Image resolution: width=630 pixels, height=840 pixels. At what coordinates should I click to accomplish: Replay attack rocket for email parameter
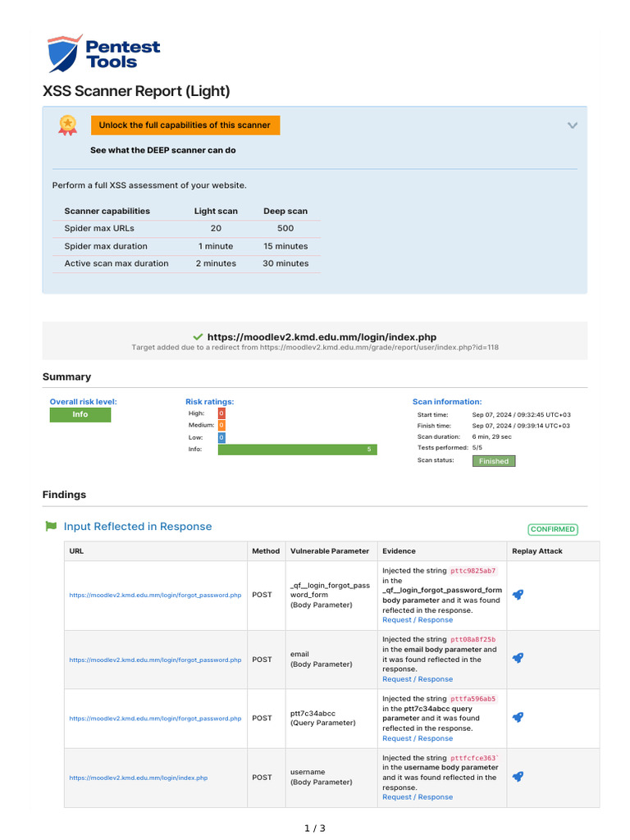(518, 659)
